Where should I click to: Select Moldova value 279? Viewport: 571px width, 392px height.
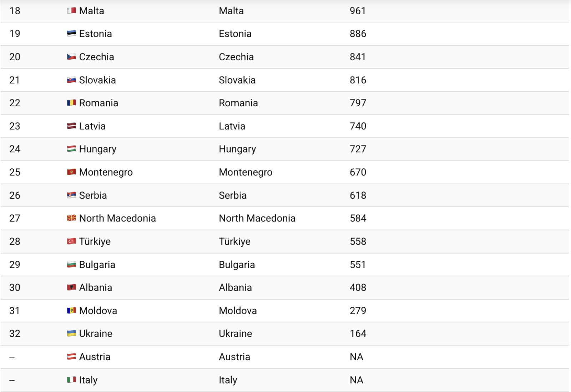(358, 310)
